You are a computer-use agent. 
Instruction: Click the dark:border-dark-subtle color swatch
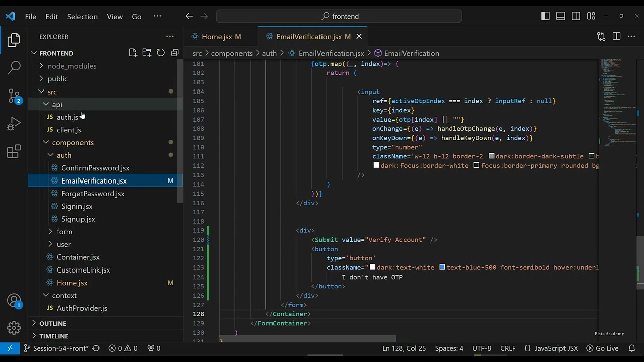(492, 156)
